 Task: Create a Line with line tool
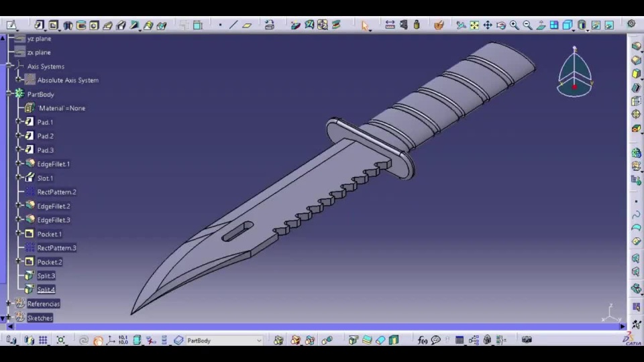coord(233,25)
